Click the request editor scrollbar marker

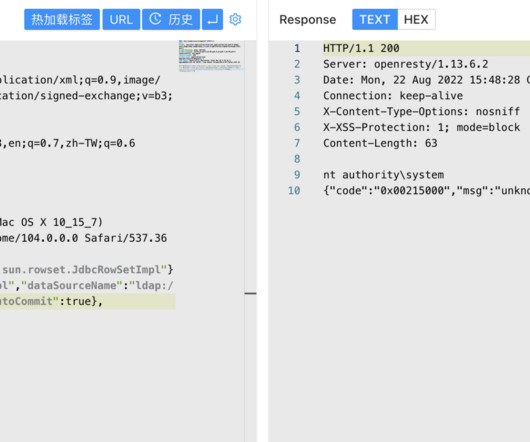[250, 293]
